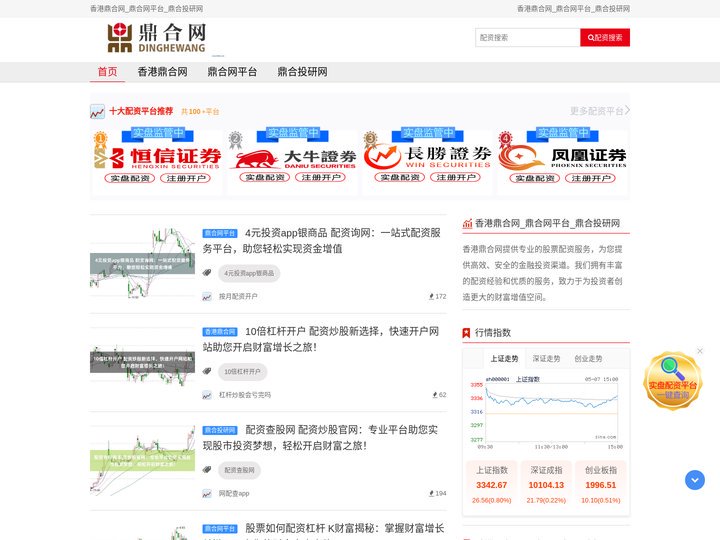720x540 pixels.
Task: Click the search field labeled 配资搜索
Action: click(x=528, y=38)
